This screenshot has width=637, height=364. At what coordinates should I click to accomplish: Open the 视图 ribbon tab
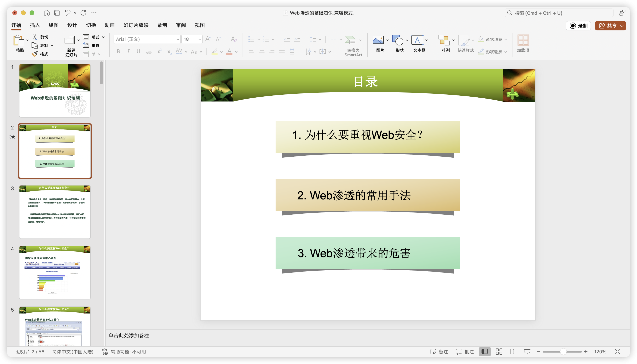coord(199,25)
